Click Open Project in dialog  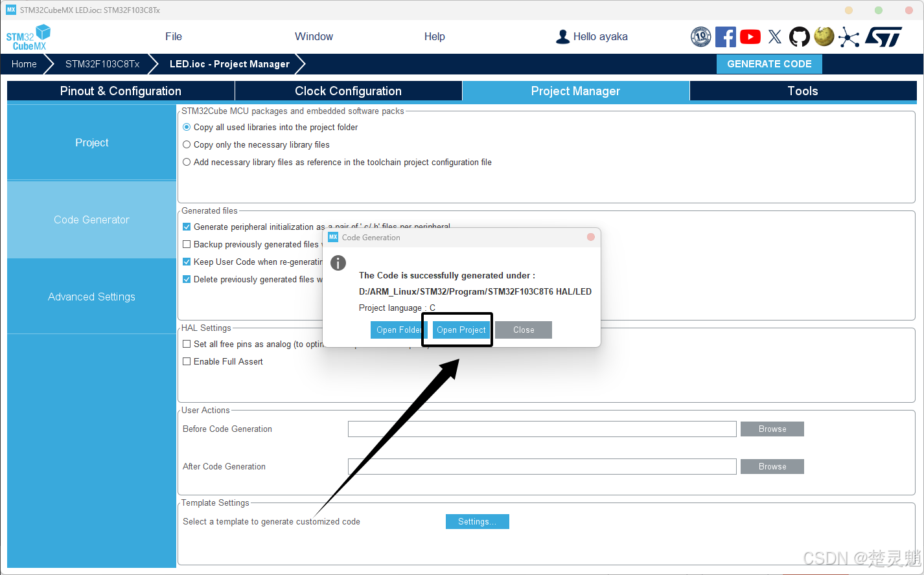(x=461, y=330)
